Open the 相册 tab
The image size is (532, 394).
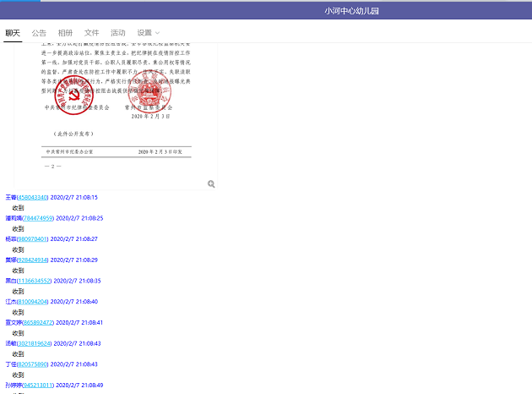[65, 33]
